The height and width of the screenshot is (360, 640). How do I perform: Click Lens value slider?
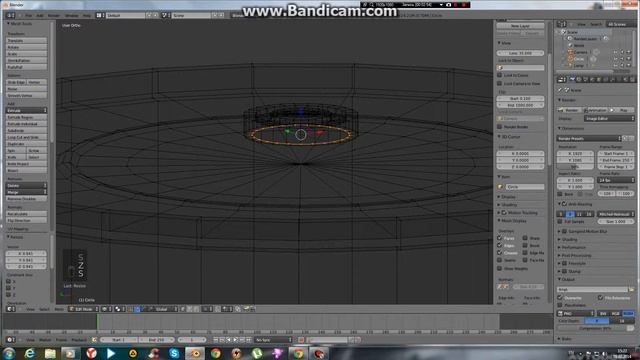tap(520, 53)
